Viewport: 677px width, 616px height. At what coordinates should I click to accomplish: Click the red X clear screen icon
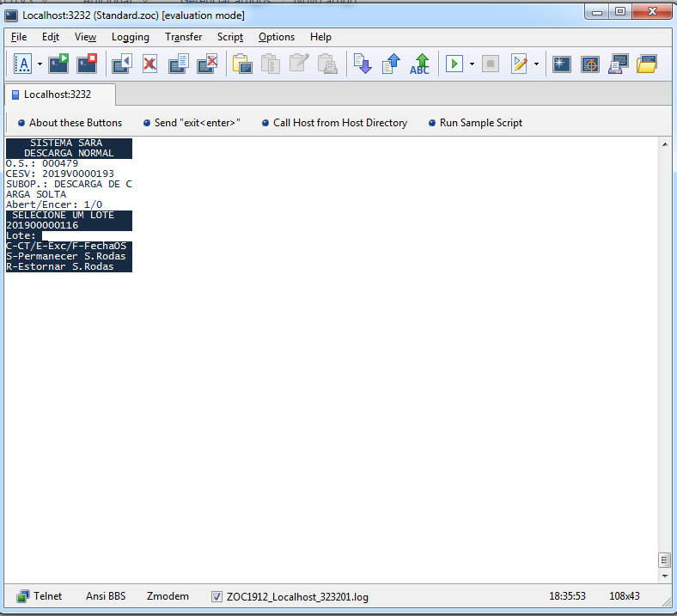tap(149, 64)
